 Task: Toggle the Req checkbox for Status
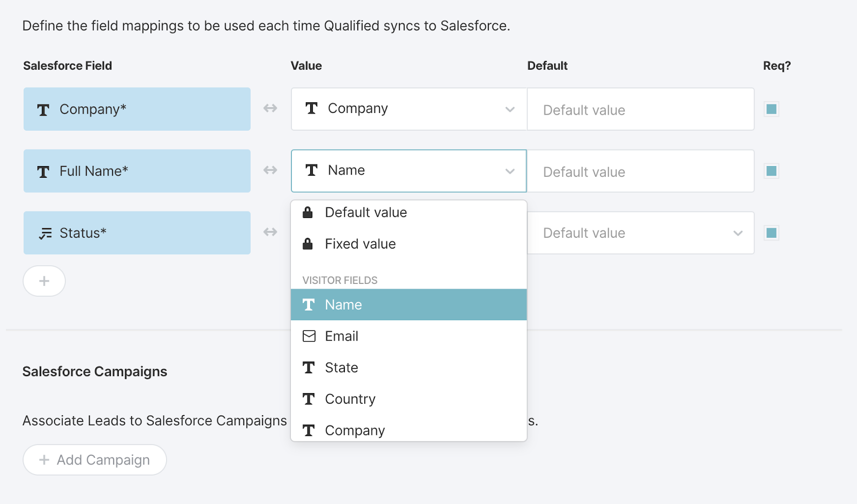tap(771, 232)
